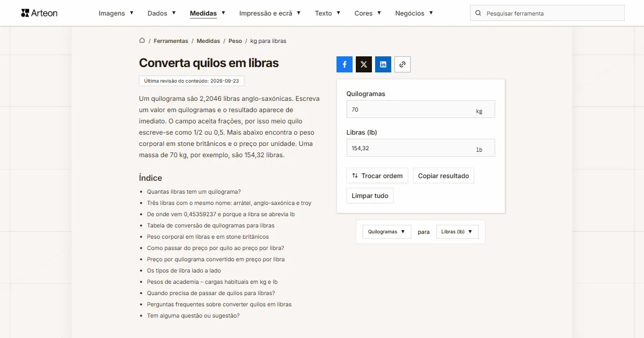Open the Negócios menu

[x=414, y=13]
